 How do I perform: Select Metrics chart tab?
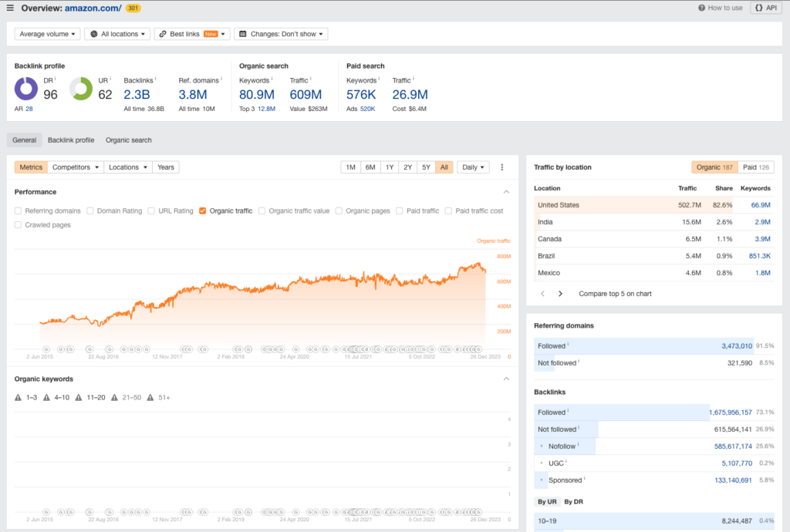[31, 167]
